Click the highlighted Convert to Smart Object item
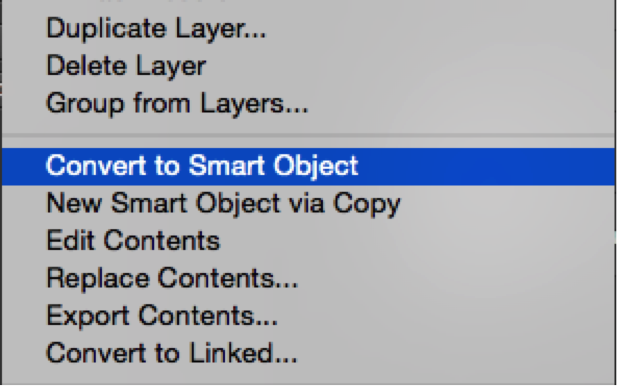The image size is (617, 386). tap(308, 166)
